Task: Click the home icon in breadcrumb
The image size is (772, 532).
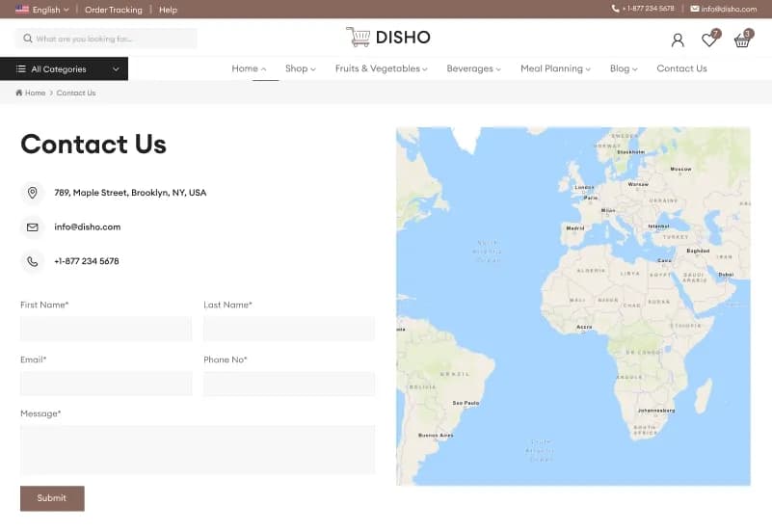Action: coord(18,93)
